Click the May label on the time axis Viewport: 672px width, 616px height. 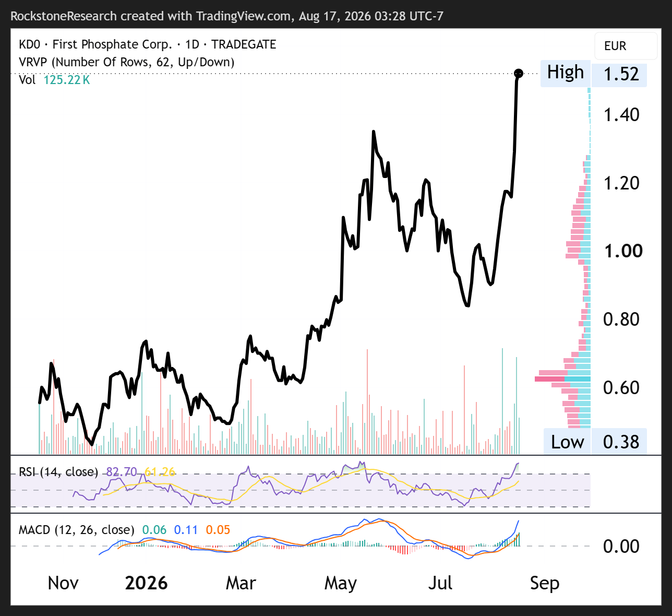point(341,584)
